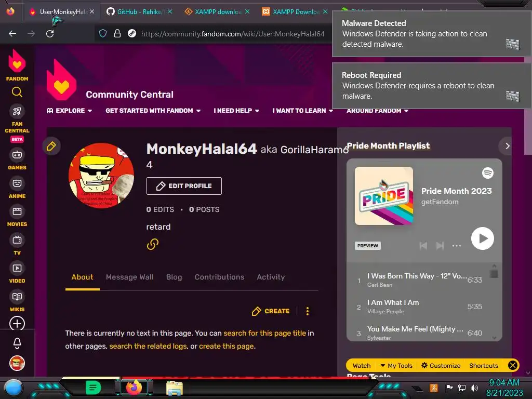This screenshot has width=532, height=399.
Task: Open the three-dot more options menu near Create
Action: point(308,311)
